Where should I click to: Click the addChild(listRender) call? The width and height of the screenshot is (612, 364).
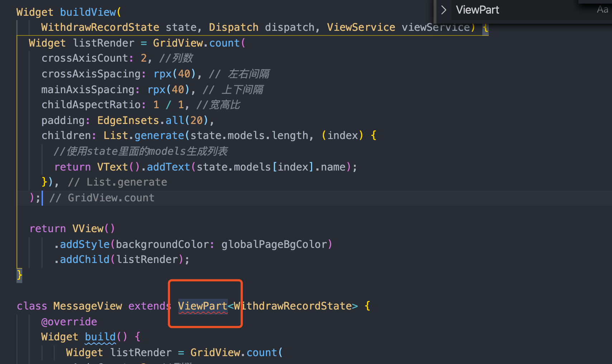point(122,259)
